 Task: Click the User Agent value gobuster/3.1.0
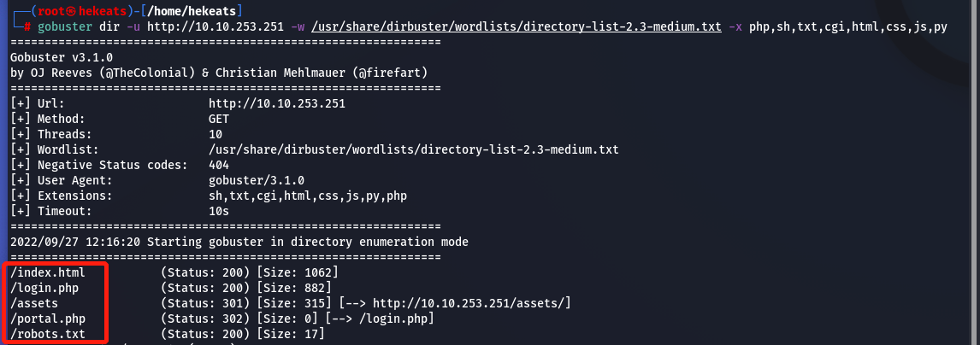256,180
